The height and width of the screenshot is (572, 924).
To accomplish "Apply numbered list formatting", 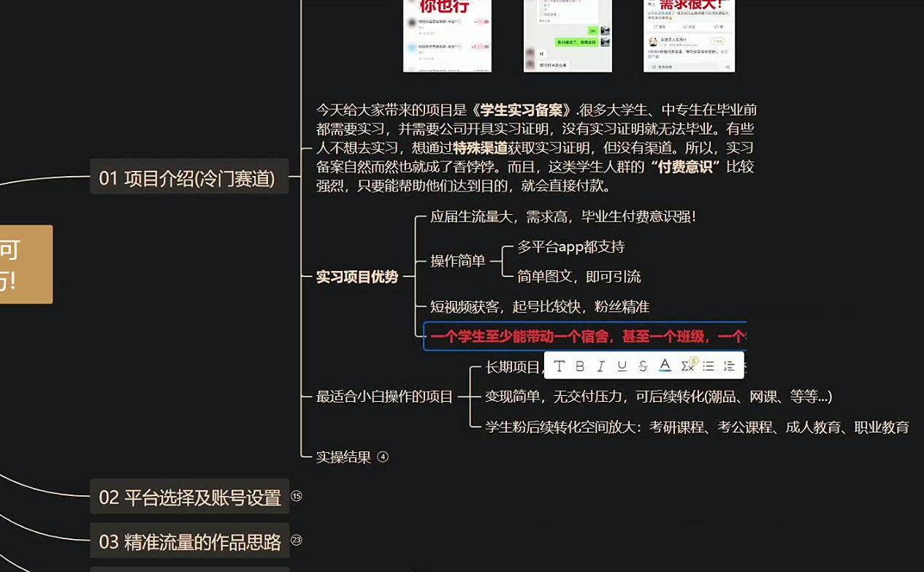I will [x=729, y=366].
